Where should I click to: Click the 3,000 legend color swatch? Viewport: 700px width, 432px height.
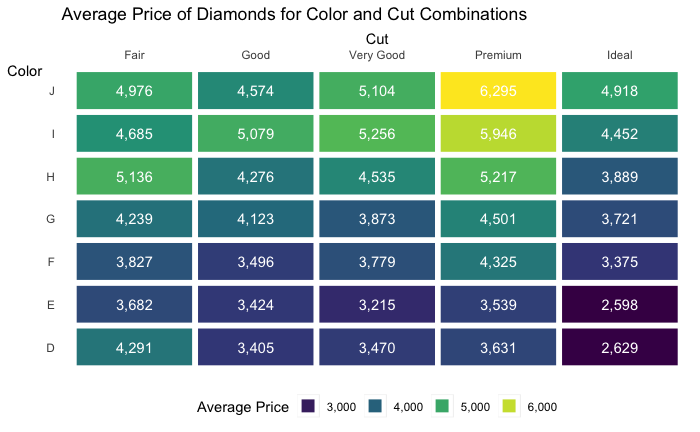pyautogui.click(x=308, y=406)
